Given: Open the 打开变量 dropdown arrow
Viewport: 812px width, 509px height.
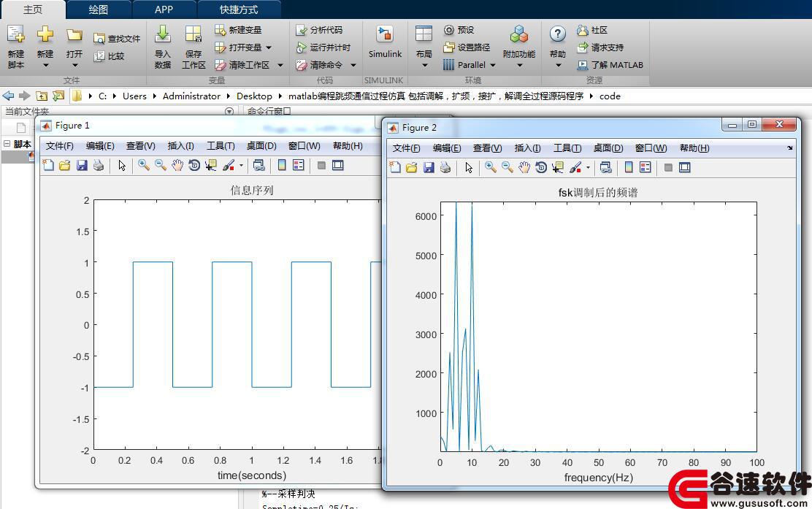Looking at the screenshot, I should click(269, 47).
